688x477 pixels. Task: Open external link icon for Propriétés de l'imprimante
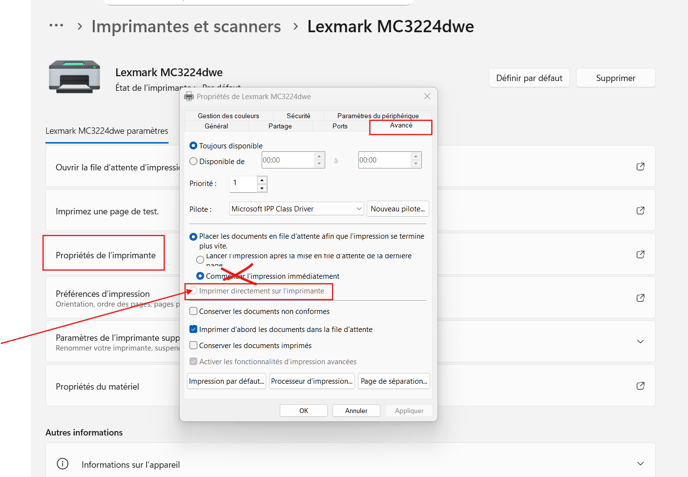(640, 254)
